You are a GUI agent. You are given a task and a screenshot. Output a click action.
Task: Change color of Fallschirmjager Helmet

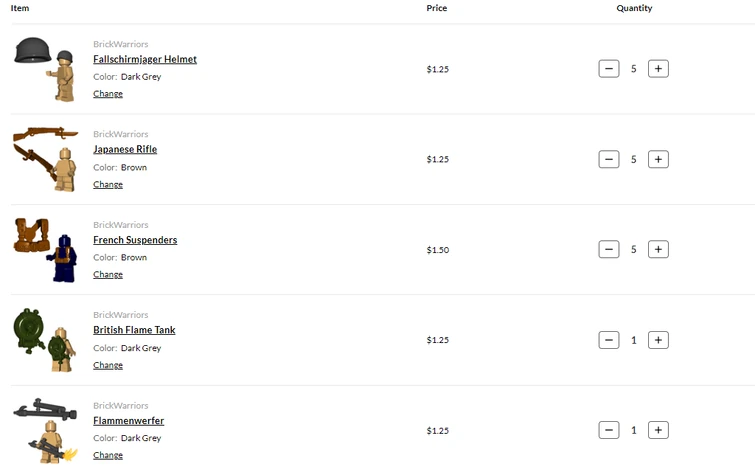[x=108, y=94]
